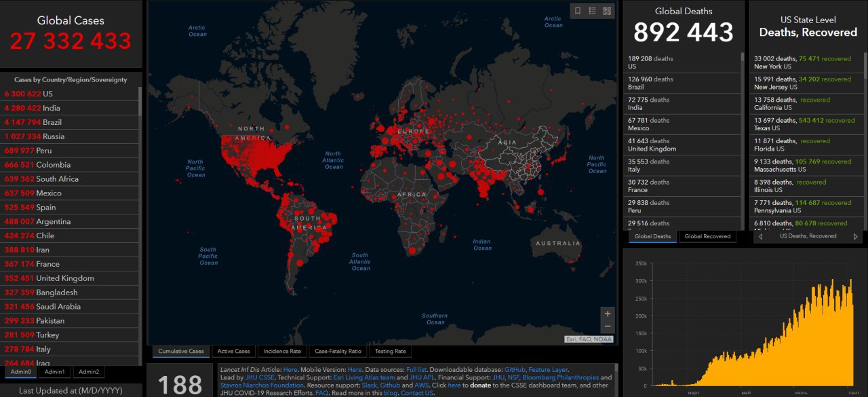Image resolution: width=868 pixels, height=397 pixels.
Task: Open the GitHub downloadable database link
Action: tap(515, 369)
